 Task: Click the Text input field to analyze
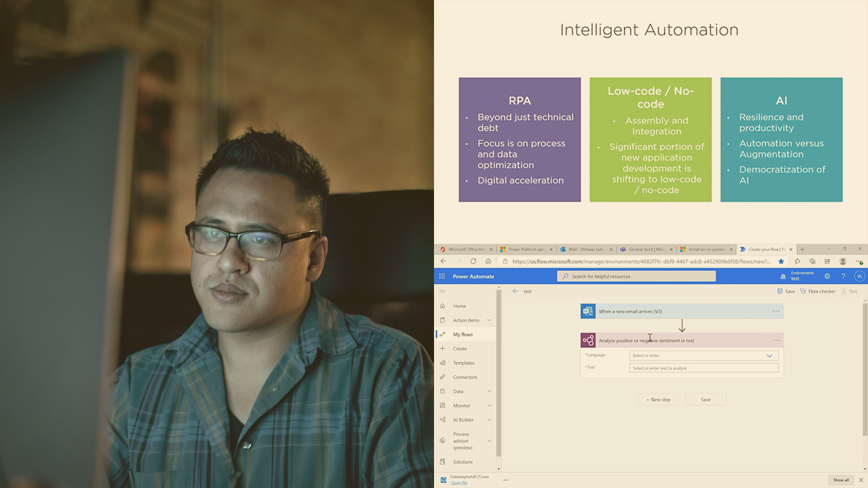[703, 368]
